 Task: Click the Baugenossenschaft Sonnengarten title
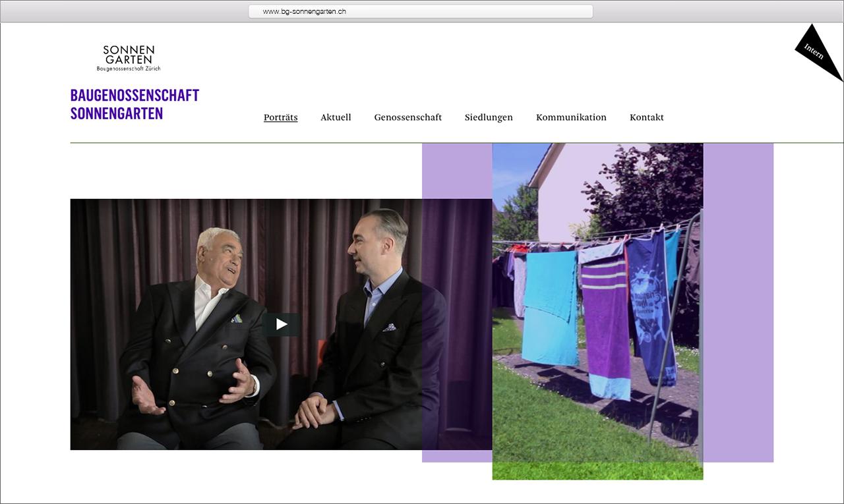(x=135, y=104)
